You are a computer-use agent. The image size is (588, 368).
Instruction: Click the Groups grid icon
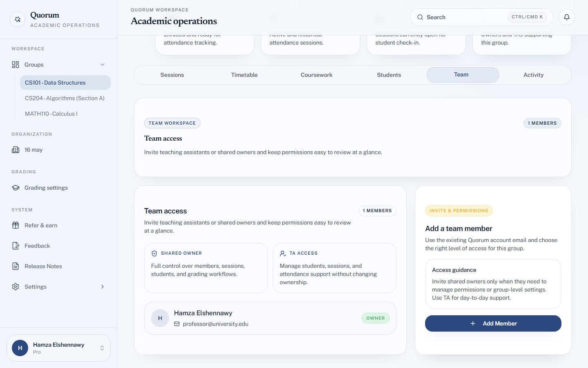click(x=16, y=65)
